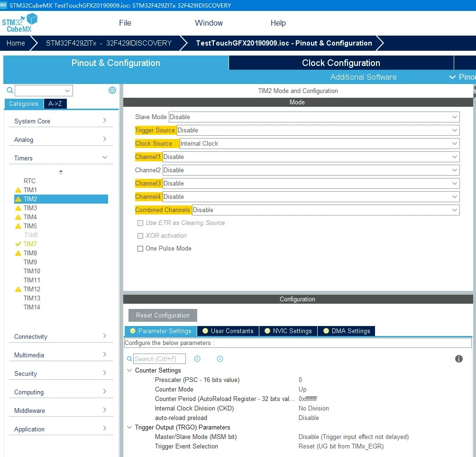Open the peripheral search combo box
476x457 pixels.
click(x=44, y=91)
